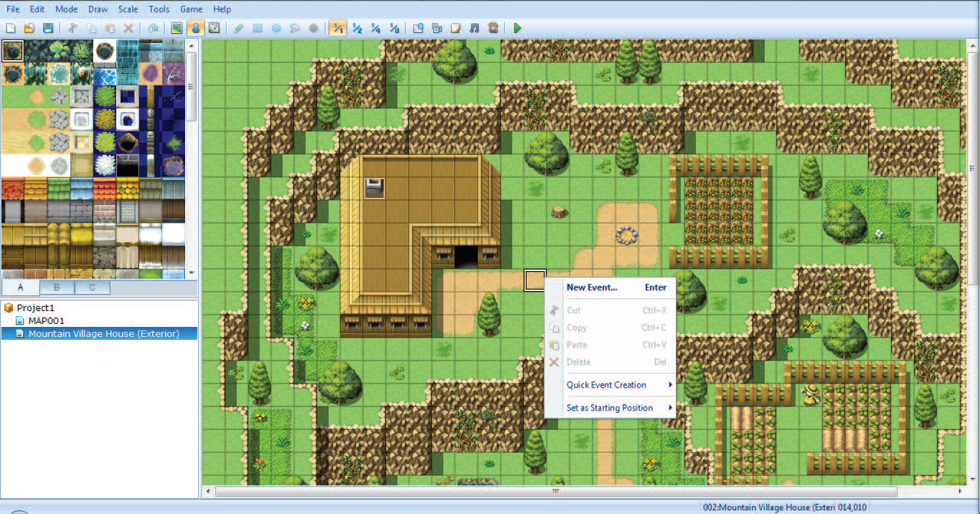Open the Script Editor

coord(456,29)
